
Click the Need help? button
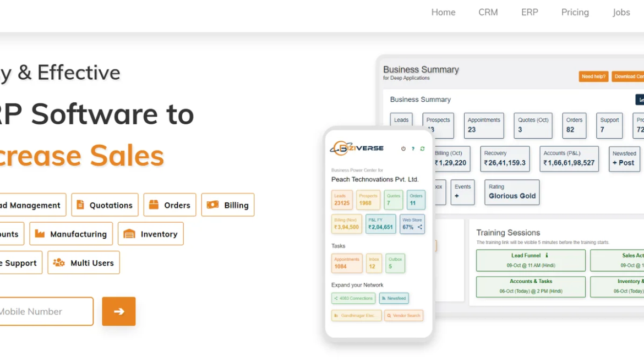click(593, 76)
